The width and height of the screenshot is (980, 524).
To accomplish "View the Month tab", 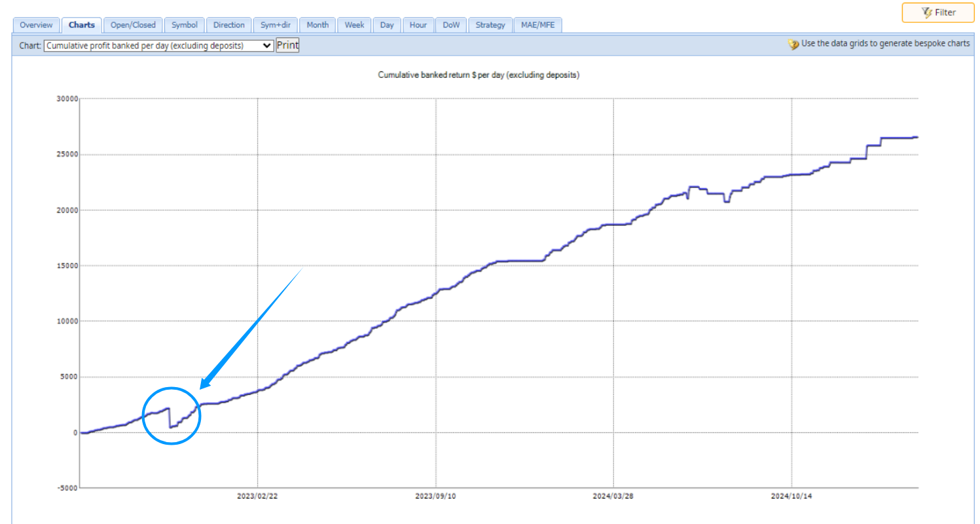I will point(318,25).
